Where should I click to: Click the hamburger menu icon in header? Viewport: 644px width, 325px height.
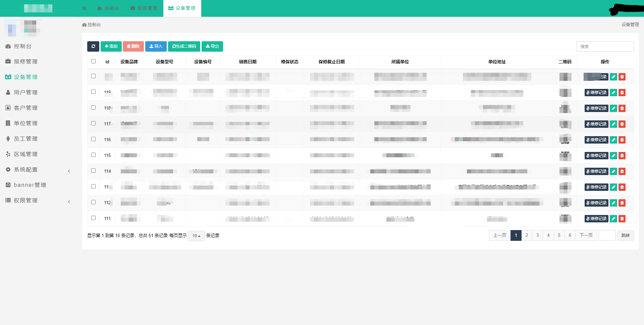coord(84,8)
